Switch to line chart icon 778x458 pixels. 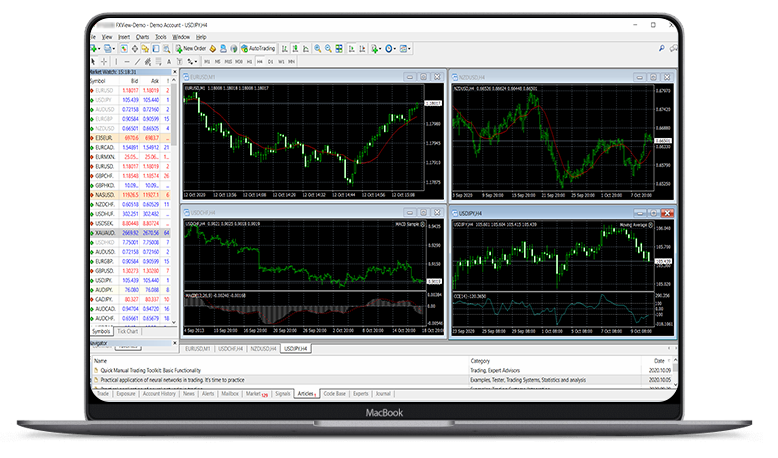[306, 49]
